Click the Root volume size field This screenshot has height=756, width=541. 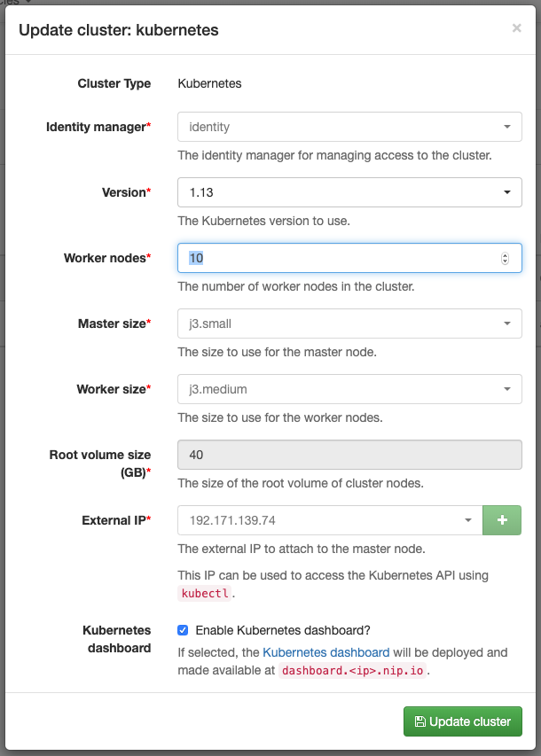pyautogui.click(x=349, y=455)
